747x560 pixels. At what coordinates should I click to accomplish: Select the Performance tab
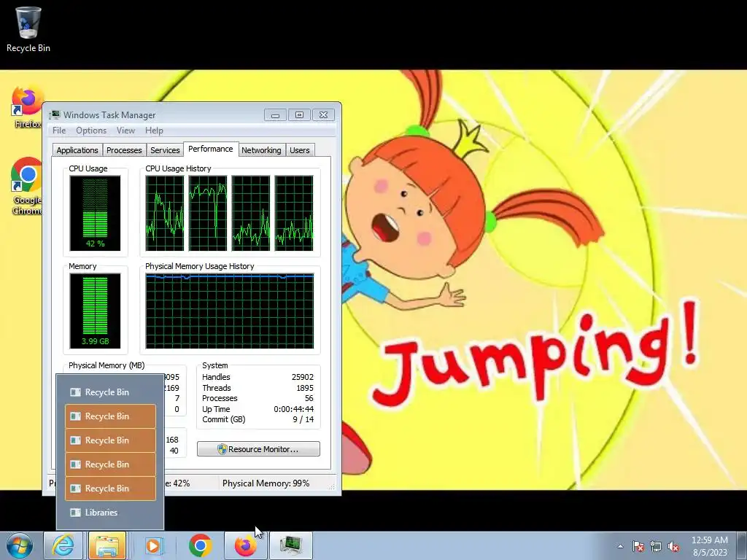[x=211, y=149]
